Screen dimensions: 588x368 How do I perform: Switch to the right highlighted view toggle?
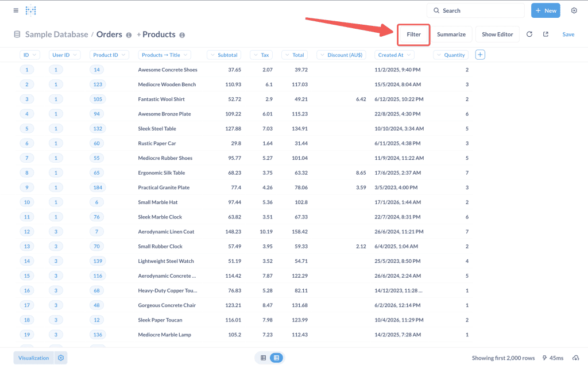point(276,358)
